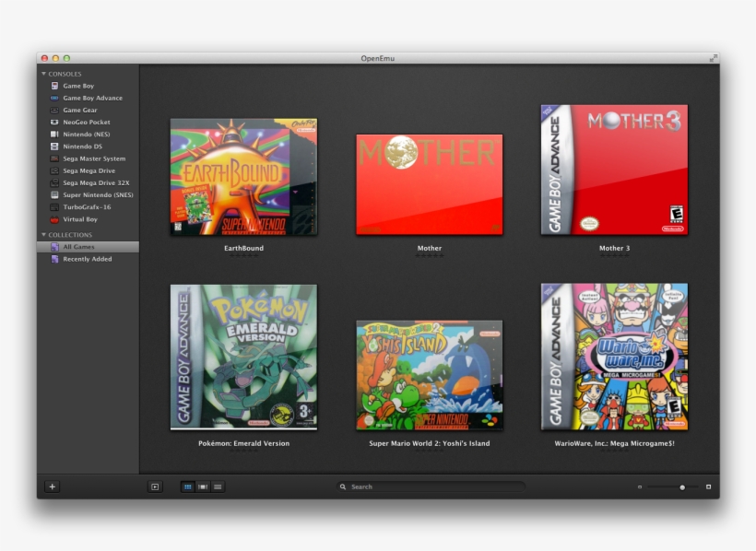Open the All Games collection

click(x=88, y=247)
